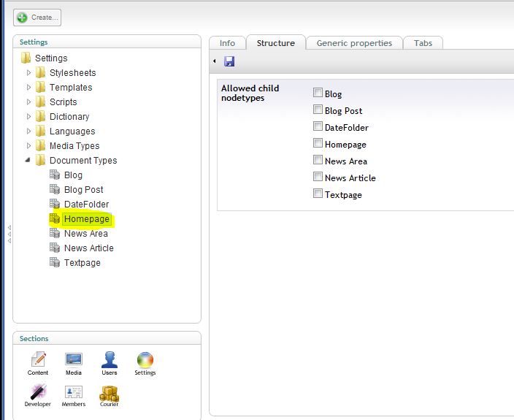Screen dimensions: 514x420
Task: Expand the Languages tree node
Action: pyautogui.click(x=28, y=131)
